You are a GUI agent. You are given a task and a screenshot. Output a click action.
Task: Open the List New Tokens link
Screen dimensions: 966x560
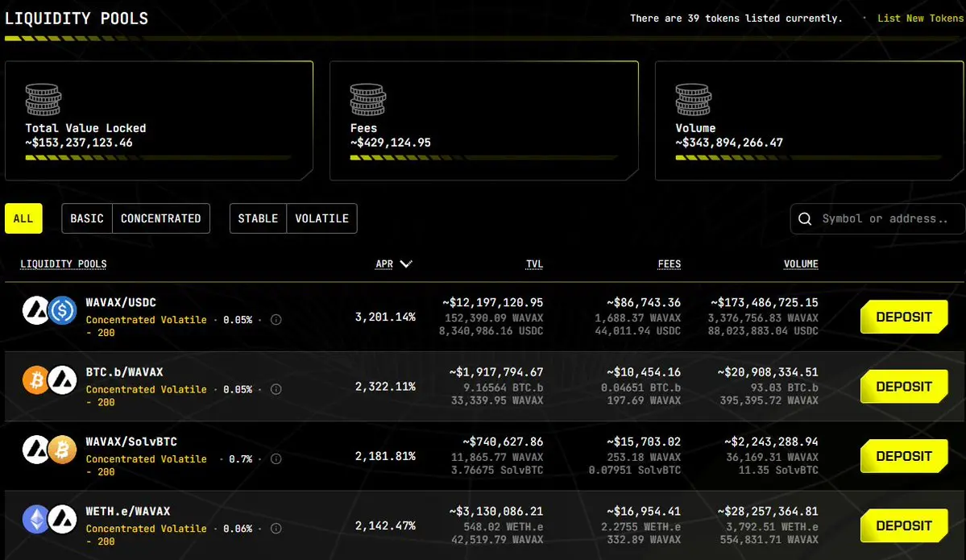click(x=920, y=19)
